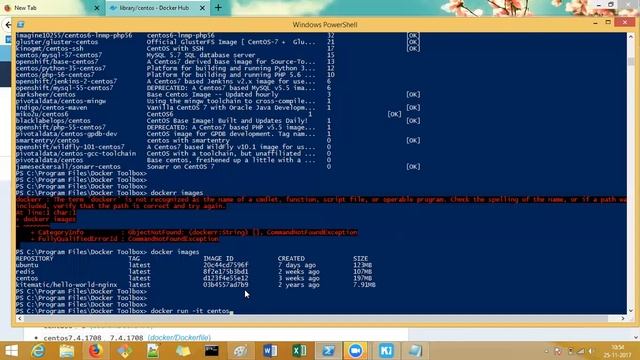Switch to Windows PowerShell taskbar icon
Viewport: 640px width, 360px height.
click(x=328, y=351)
